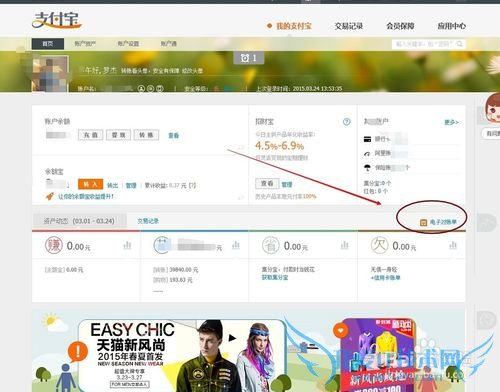Click the 获取集分宝 link

pyautogui.click(x=275, y=277)
